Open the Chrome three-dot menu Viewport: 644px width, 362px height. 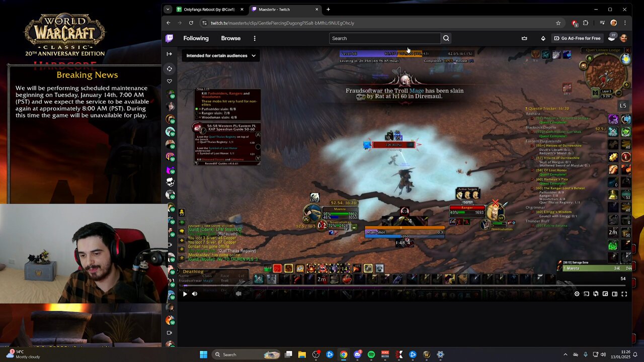(625, 23)
